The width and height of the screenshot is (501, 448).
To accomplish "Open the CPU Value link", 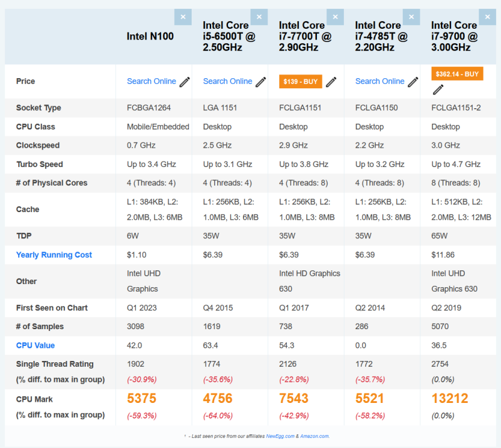I will 36,345.
